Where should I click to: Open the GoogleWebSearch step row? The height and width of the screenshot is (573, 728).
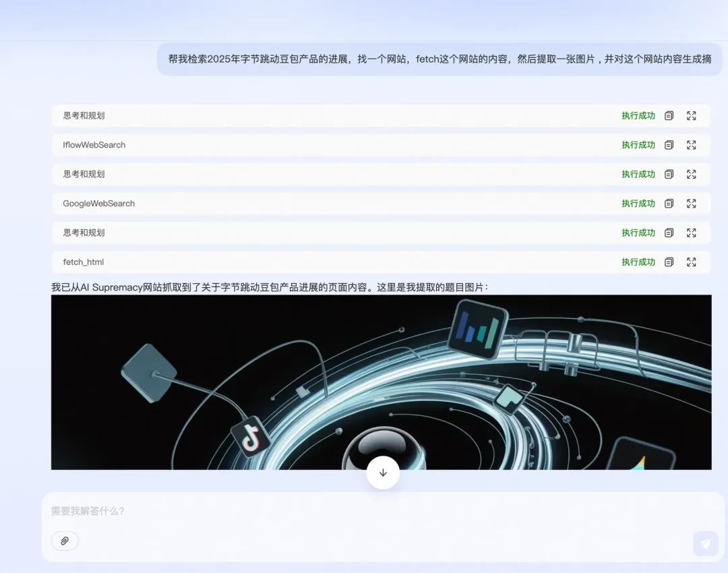coord(270,204)
